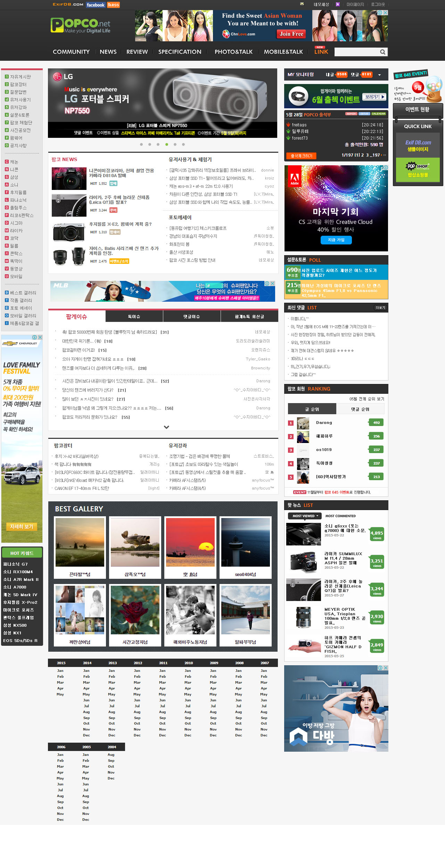Screen dimensions: 445x868
Task: Click rank 4 독야청청 avatar in ranking
Action: pyautogui.click(x=303, y=464)
